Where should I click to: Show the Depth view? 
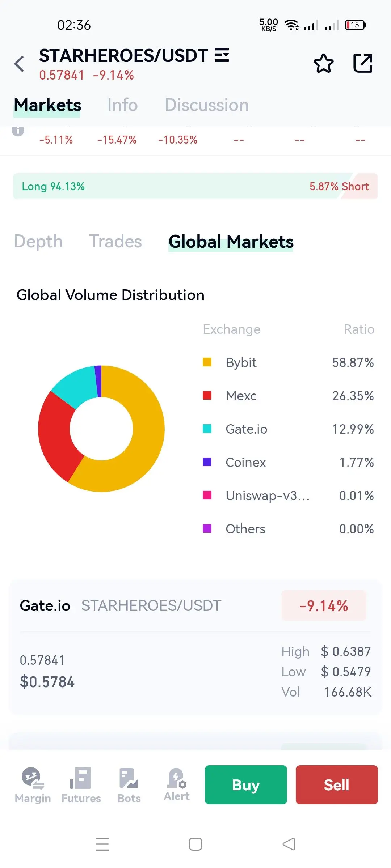pos(38,241)
